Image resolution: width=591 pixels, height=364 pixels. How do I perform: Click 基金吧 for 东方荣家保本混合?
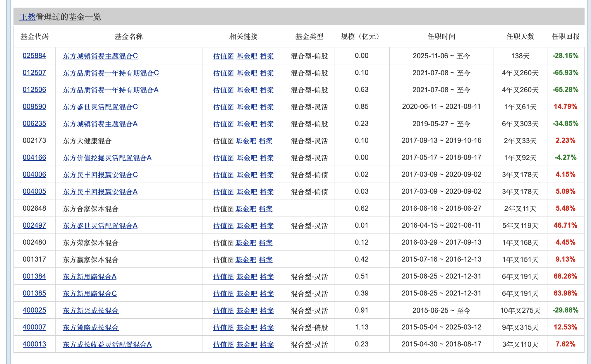245,243
